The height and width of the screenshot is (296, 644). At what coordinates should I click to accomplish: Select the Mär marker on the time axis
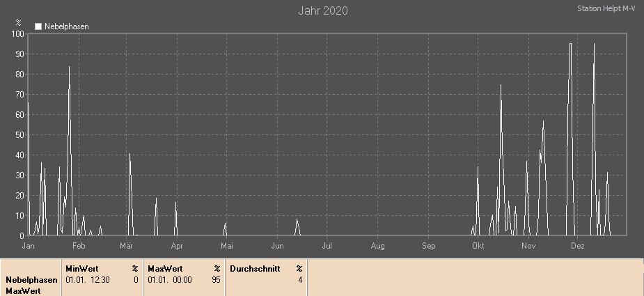tap(126, 246)
